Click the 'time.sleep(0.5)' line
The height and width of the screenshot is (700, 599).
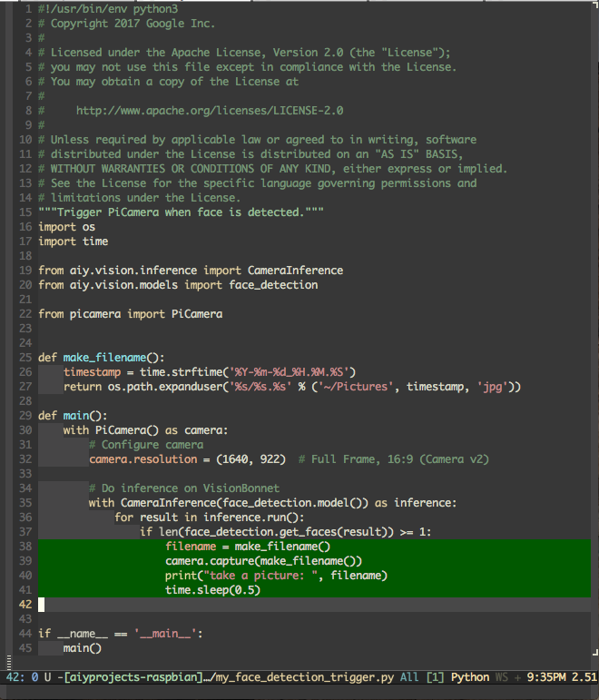pyautogui.click(x=212, y=590)
